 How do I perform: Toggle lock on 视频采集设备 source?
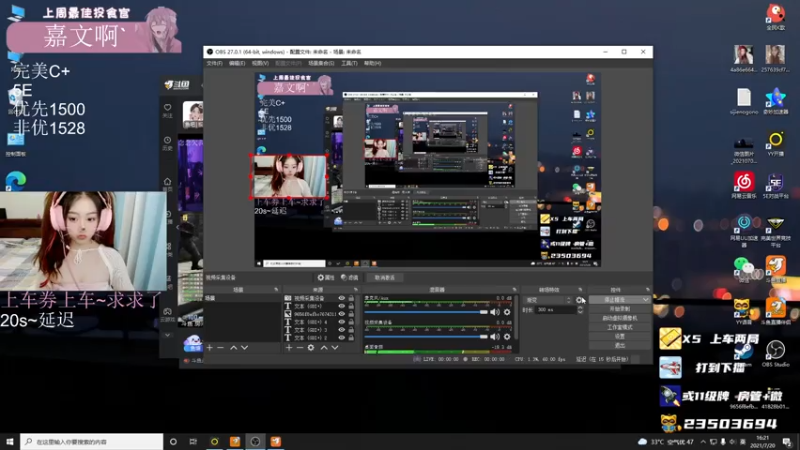click(351, 298)
